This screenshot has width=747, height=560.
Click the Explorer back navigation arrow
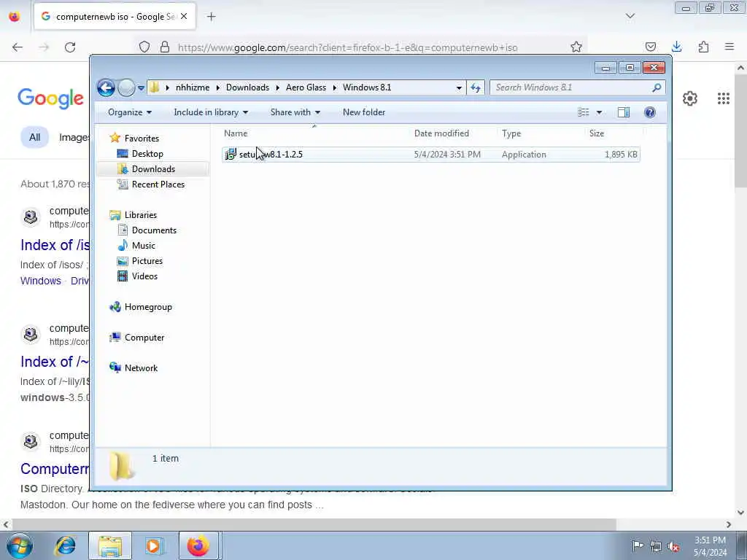[x=106, y=87]
